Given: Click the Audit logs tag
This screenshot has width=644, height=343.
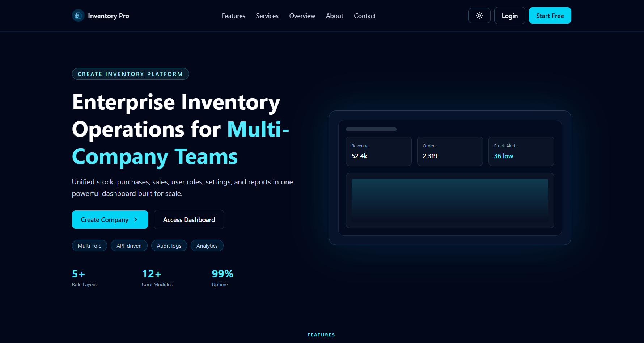Looking at the screenshot, I should (169, 246).
